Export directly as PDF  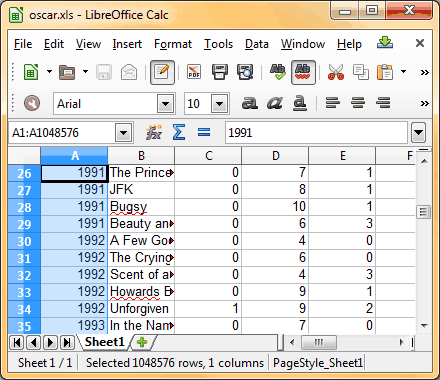point(194,72)
